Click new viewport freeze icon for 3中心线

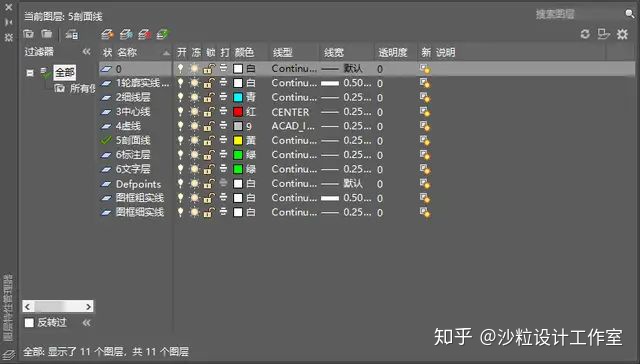click(x=425, y=112)
